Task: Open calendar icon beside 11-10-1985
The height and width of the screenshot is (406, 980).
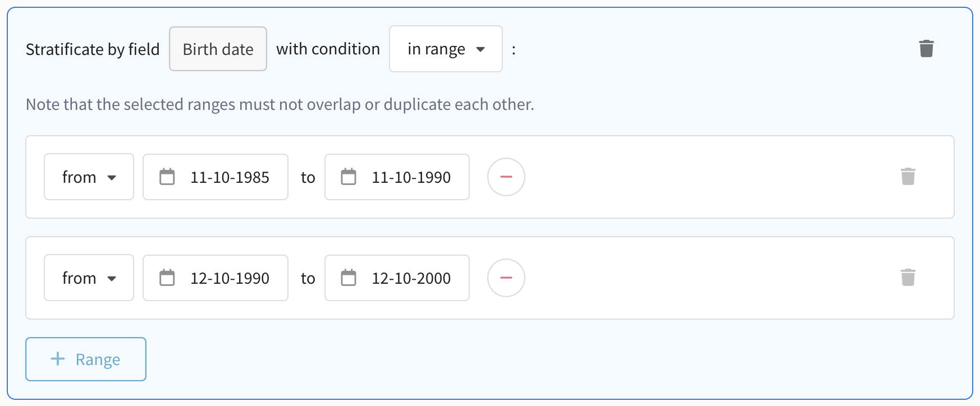Action: coord(167,177)
